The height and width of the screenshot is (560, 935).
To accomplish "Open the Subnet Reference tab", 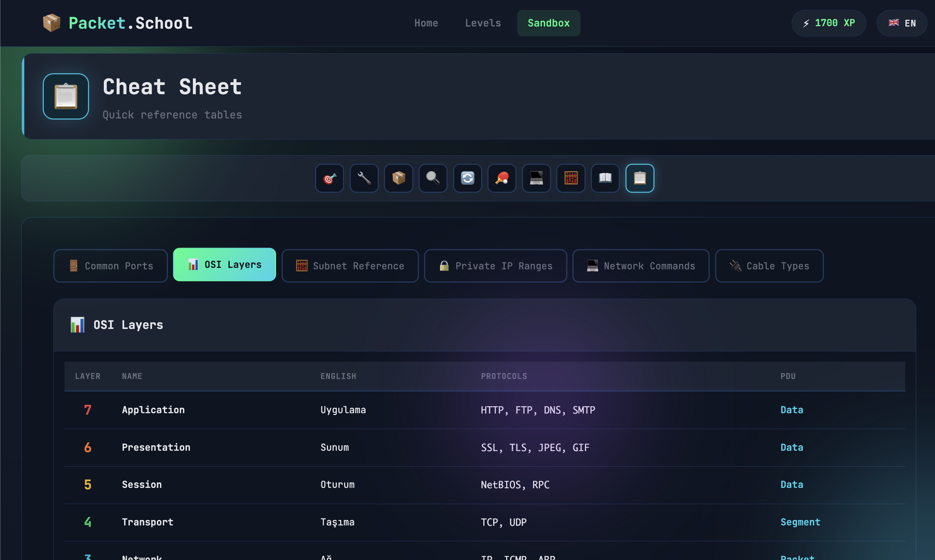I will pyautogui.click(x=350, y=266).
